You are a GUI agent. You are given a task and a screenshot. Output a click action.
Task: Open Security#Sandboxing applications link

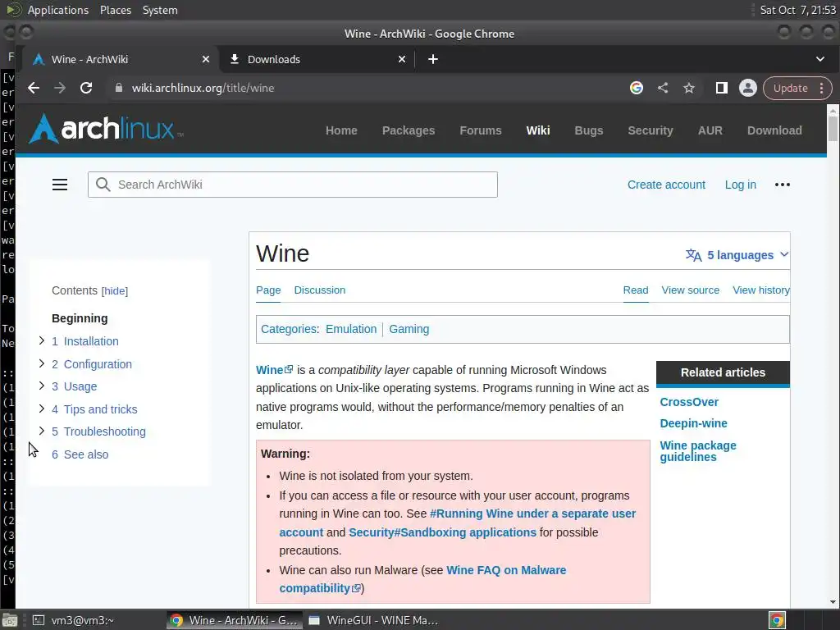tap(442, 532)
